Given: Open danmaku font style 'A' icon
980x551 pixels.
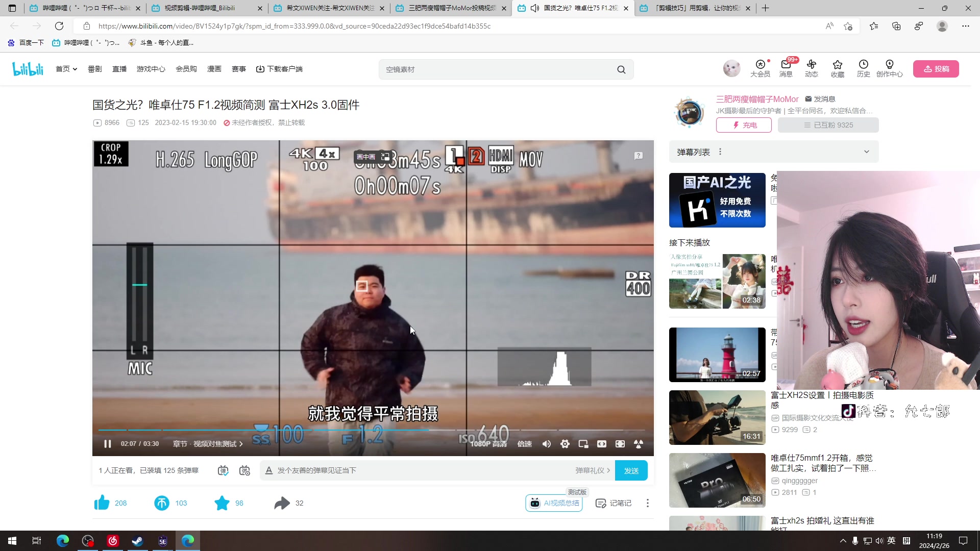Looking at the screenshot, I should tap(269, 470).
